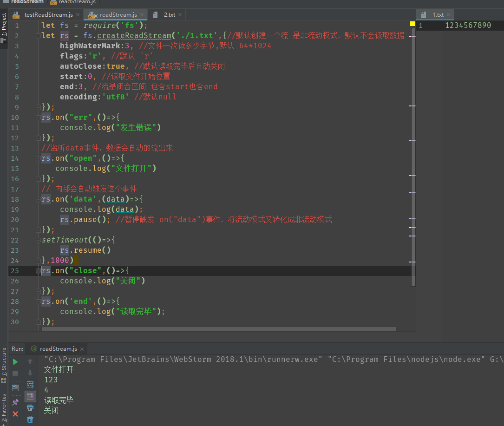Click '文件打开' in console output

59,370
